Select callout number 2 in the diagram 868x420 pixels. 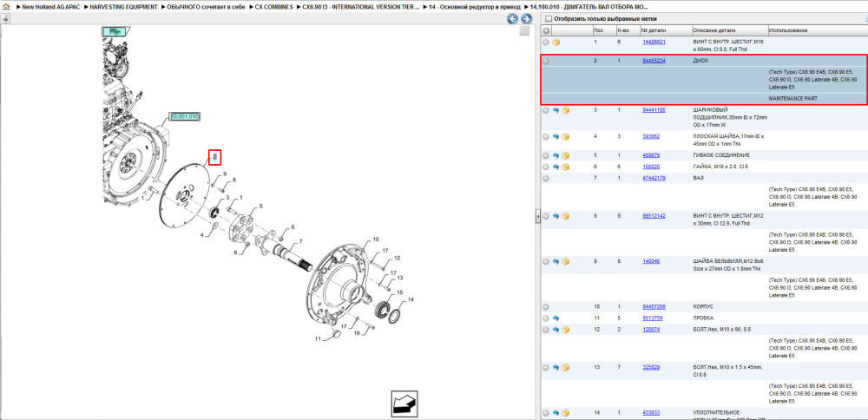click(x=214, y=158)
